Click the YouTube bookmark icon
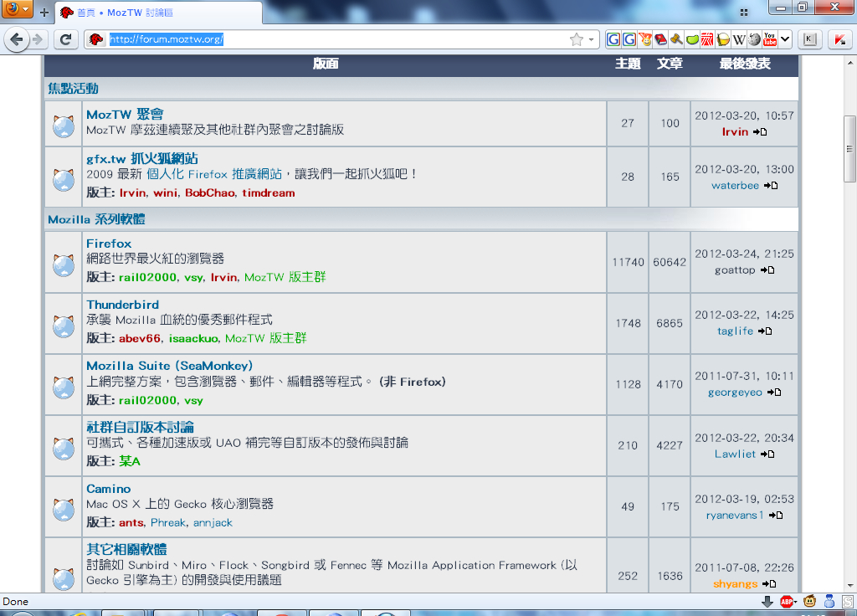857x616 pixels. tap(769, 39)
